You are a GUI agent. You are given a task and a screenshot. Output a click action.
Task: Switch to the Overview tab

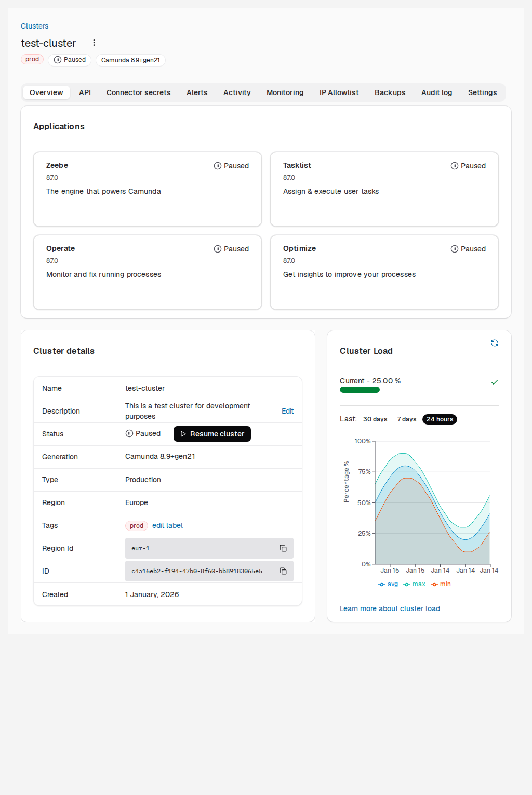pos(46,92)
